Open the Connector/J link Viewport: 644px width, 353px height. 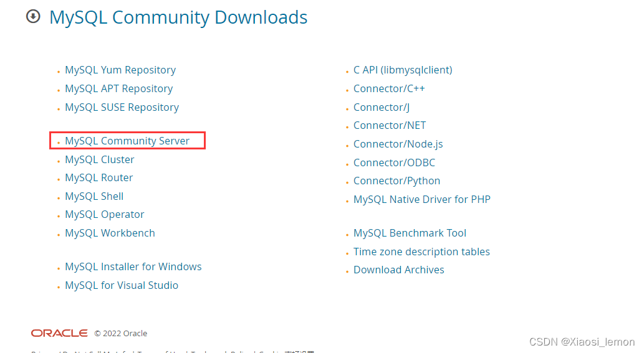(x=382, y=108)
